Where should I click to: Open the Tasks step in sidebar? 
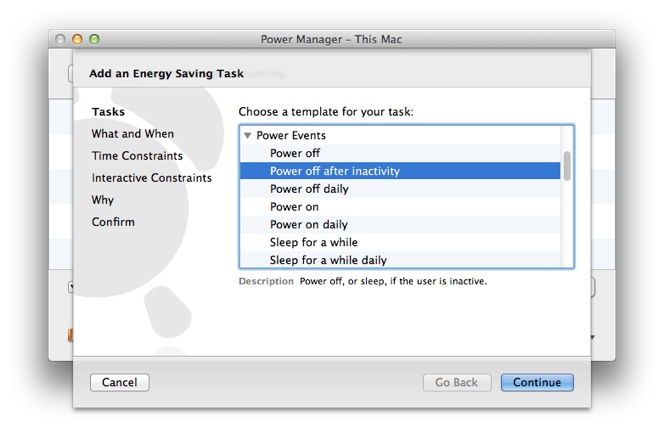108,112
